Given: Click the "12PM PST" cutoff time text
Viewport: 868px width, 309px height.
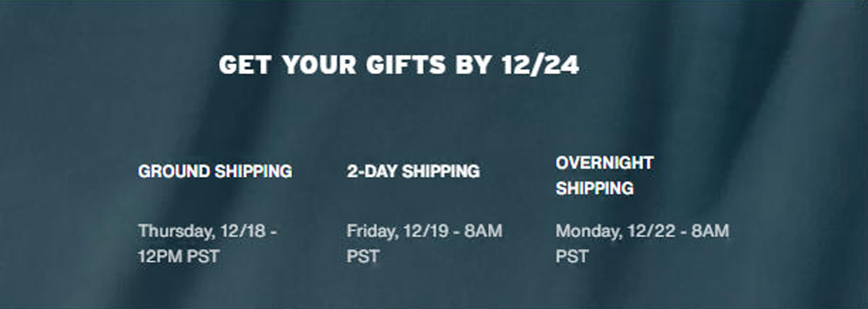Looking at the screenshot, I should tap(178, 256).
